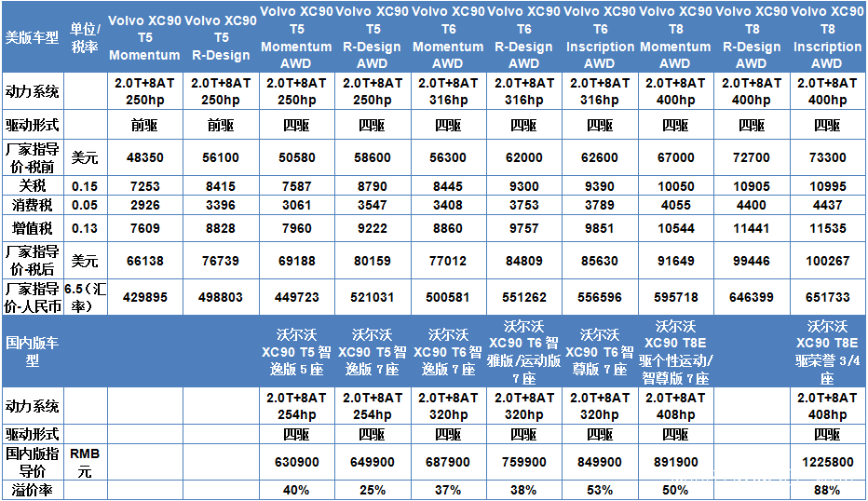Image resolution: width=868 pixels, height=501 pixels.
Task: Click the 厂家指导价-税后 row label
Action: pyautogui.click(x=32, y=261)
